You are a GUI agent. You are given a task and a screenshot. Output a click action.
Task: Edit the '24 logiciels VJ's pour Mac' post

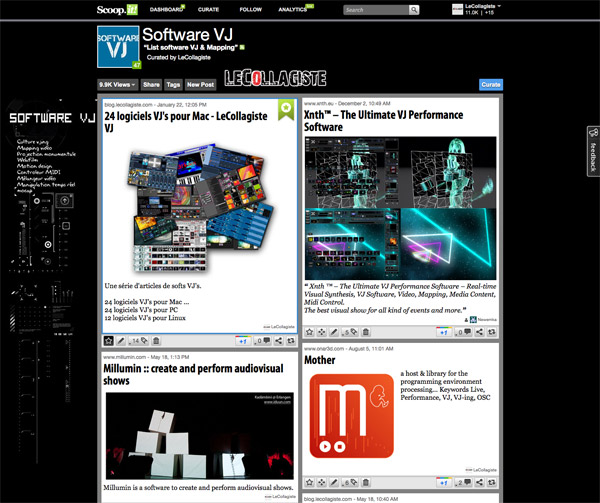(121, 340)
